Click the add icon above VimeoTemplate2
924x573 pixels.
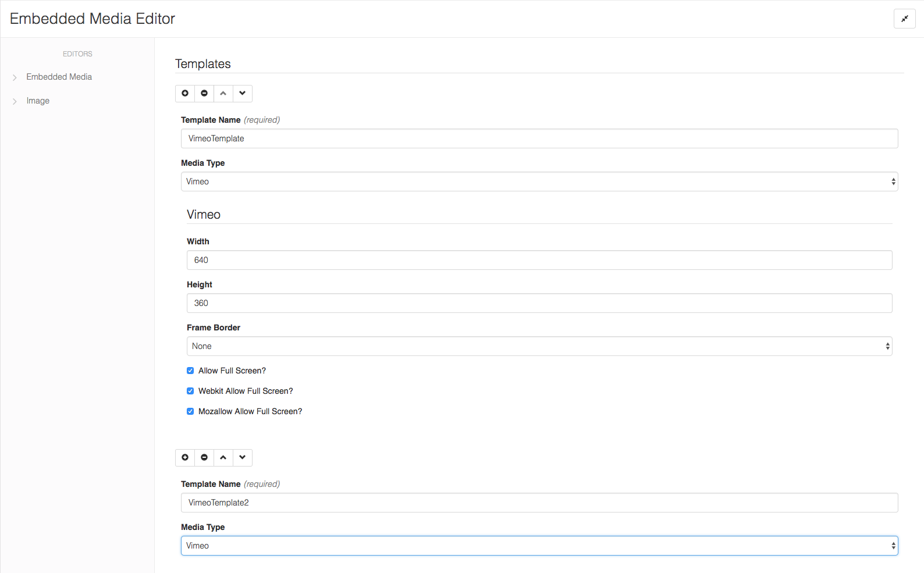point(185,457)
